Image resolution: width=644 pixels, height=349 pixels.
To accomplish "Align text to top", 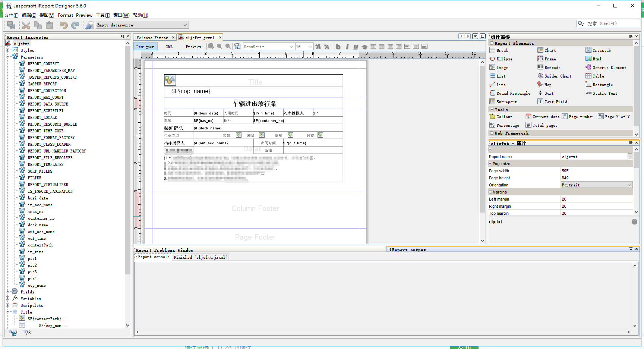I will coord(407,47).
